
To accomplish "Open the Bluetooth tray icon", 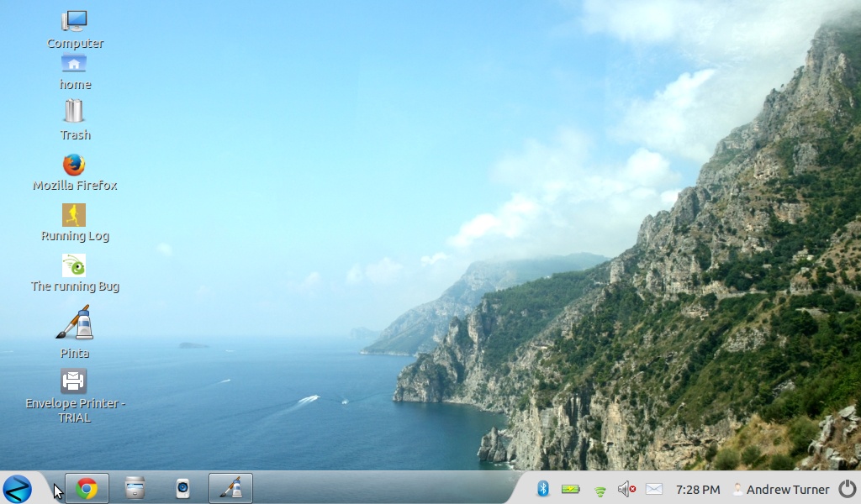I will (x=543, y=489).
